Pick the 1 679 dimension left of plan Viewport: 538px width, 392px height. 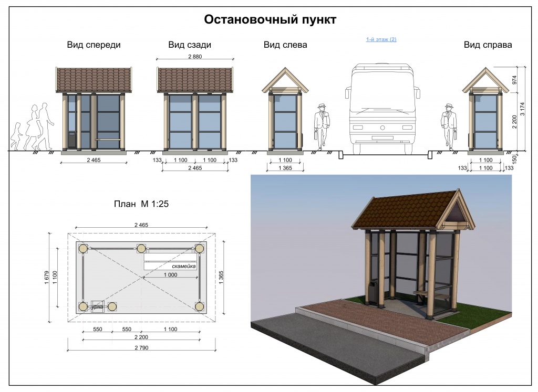point(47,277)
